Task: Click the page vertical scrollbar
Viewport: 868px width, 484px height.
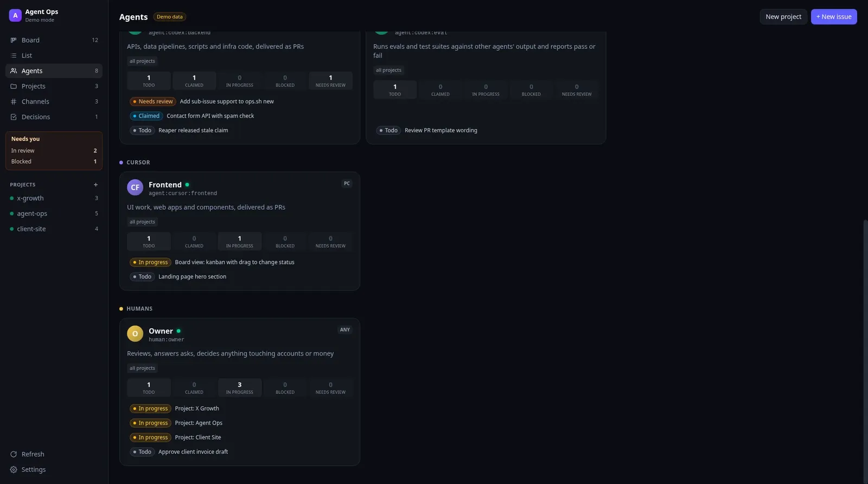Action: click(x=865, y=351)
